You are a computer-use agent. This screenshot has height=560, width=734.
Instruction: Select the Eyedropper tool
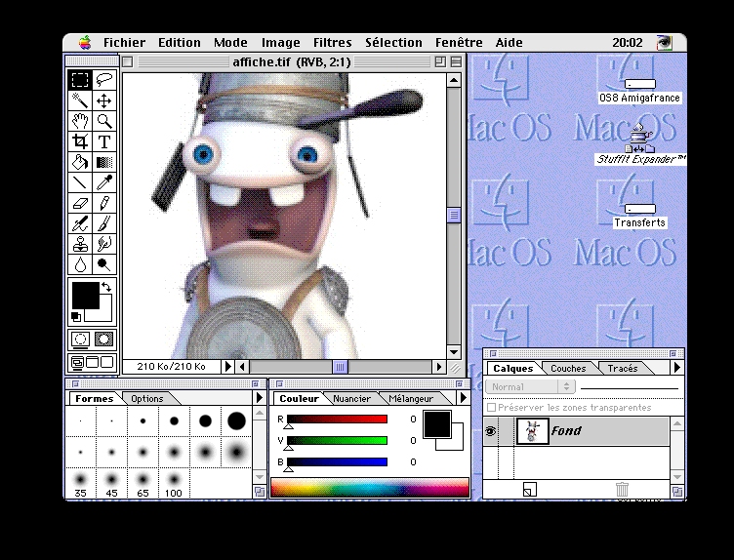click(103, 182)
